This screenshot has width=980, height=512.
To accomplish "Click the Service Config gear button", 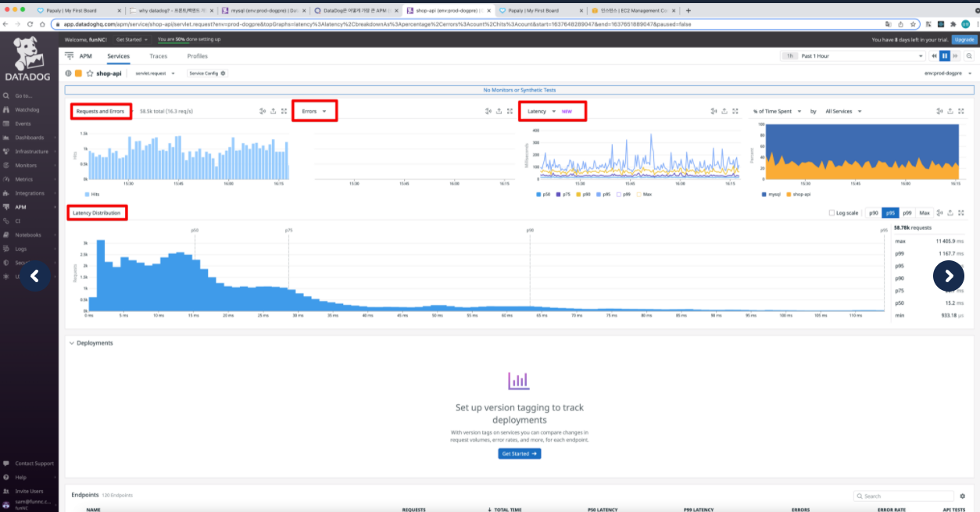I will click(207, 73).
